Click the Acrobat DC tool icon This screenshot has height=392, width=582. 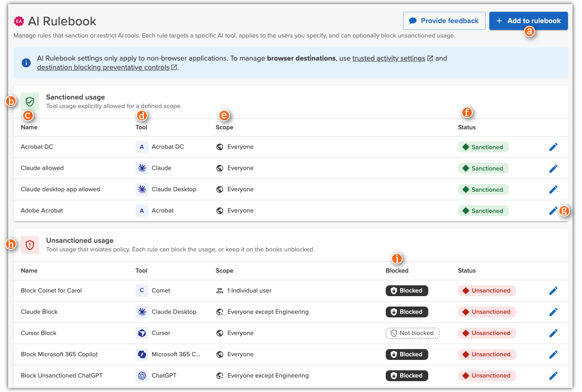coord(142,147)
